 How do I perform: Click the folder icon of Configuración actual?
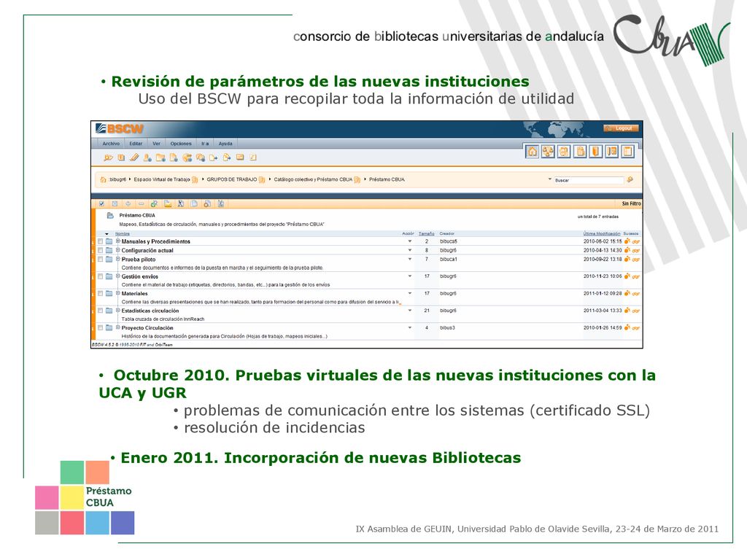[x=109, y=250]
